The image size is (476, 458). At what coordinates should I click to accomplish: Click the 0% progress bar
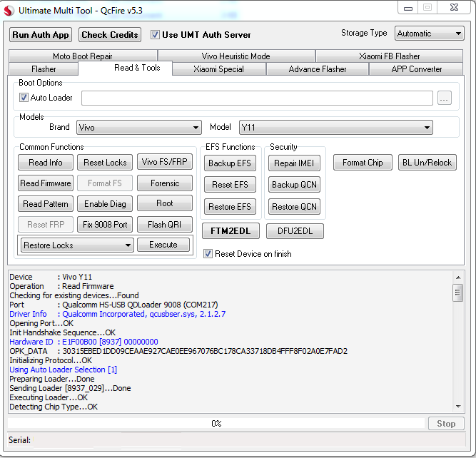(216, 423)
